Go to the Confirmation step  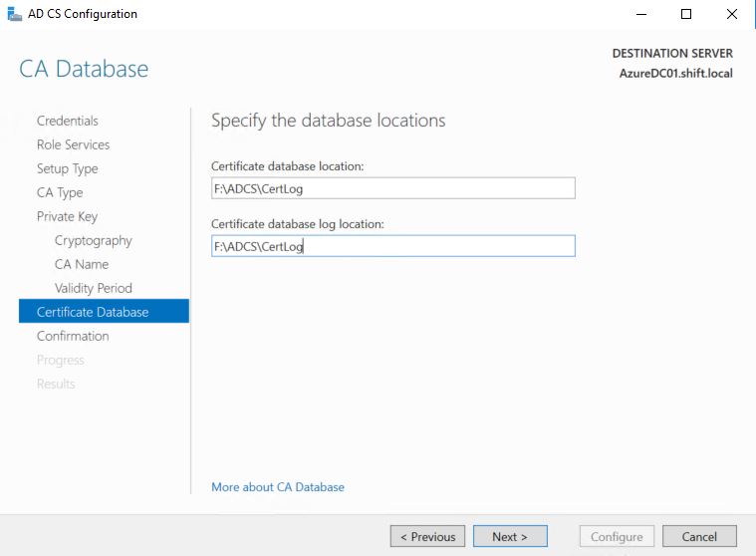(x=73, y=336)
